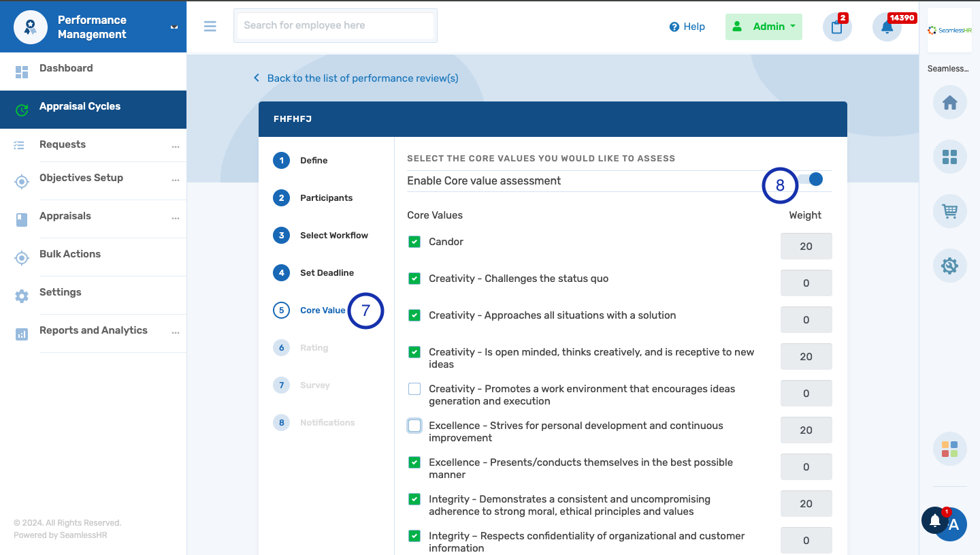Viewport: 980px width, 555px height.
Task: Open the Survey step
Action: pyautogui.click(x=315, y=385)
